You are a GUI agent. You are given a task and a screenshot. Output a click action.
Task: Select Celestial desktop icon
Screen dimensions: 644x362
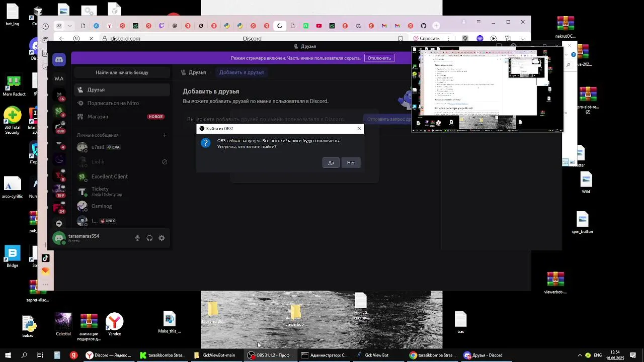[x=63, y=324]
